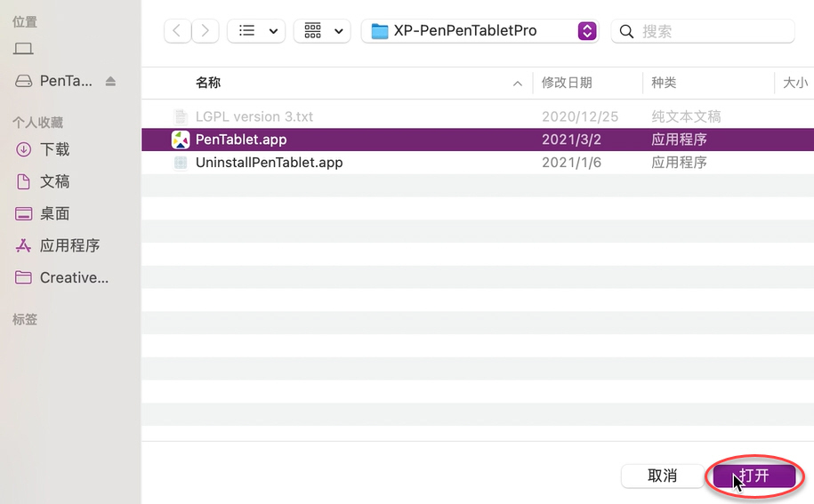Screen dimensions: 814x504
Task: Click the 应用程序 applications icon in sidebar
Action: (23, 245)
